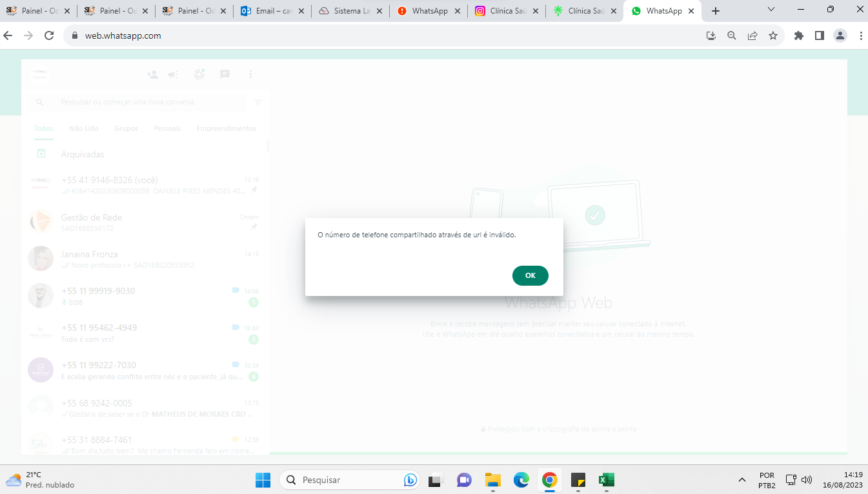The height and width of the screenshot is (494, 868).
Task: Open a new browser tab
Action: coord(715,11)
